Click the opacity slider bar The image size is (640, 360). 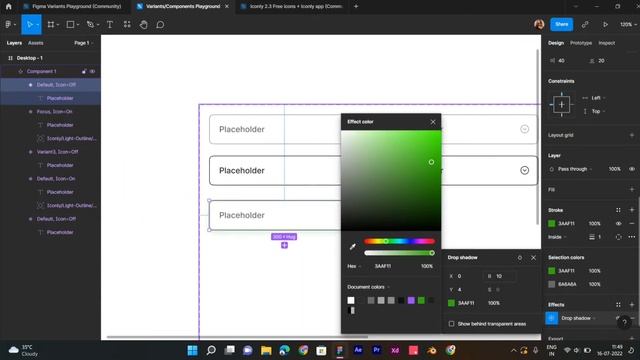click(400, 253)
